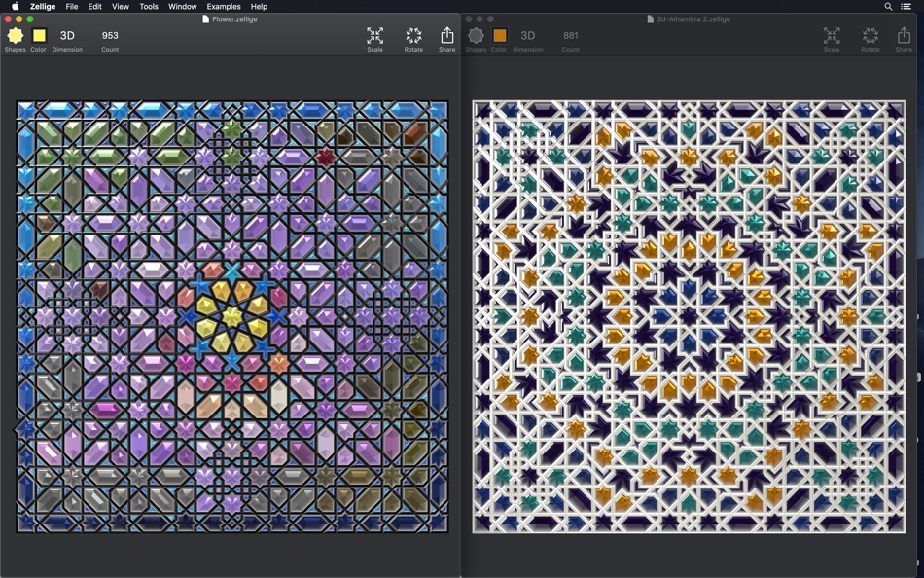Click Rotate icon in Flower window

point(413,36)
